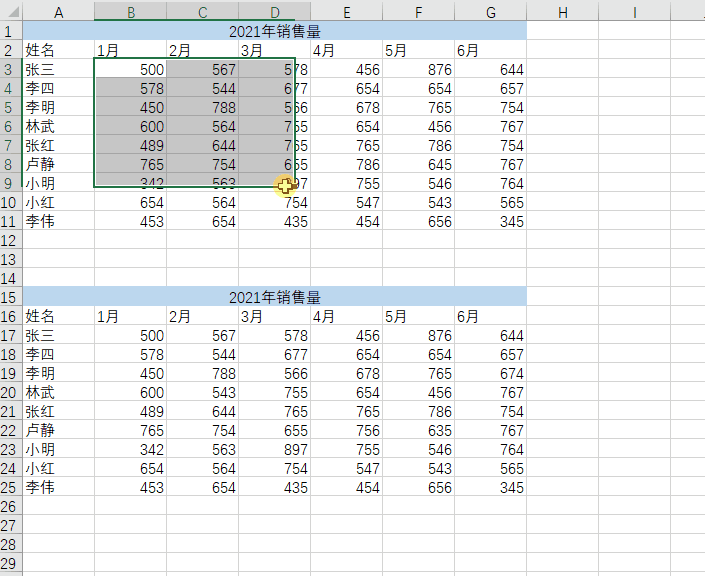The width and height of the screenshot is (705, 576).
Task: Click cell B10 with value 654
Action: pos(130,202)
